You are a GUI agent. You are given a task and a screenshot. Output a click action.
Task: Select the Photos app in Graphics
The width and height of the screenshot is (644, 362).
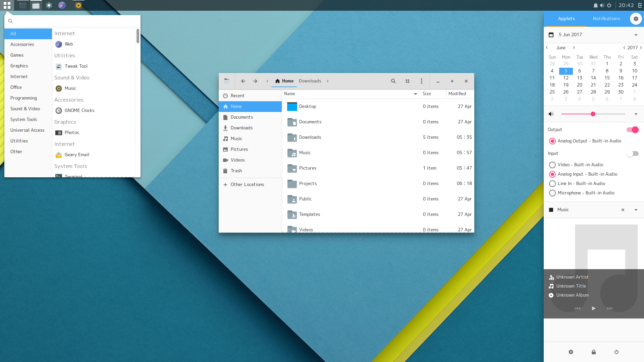click(72, 132)
